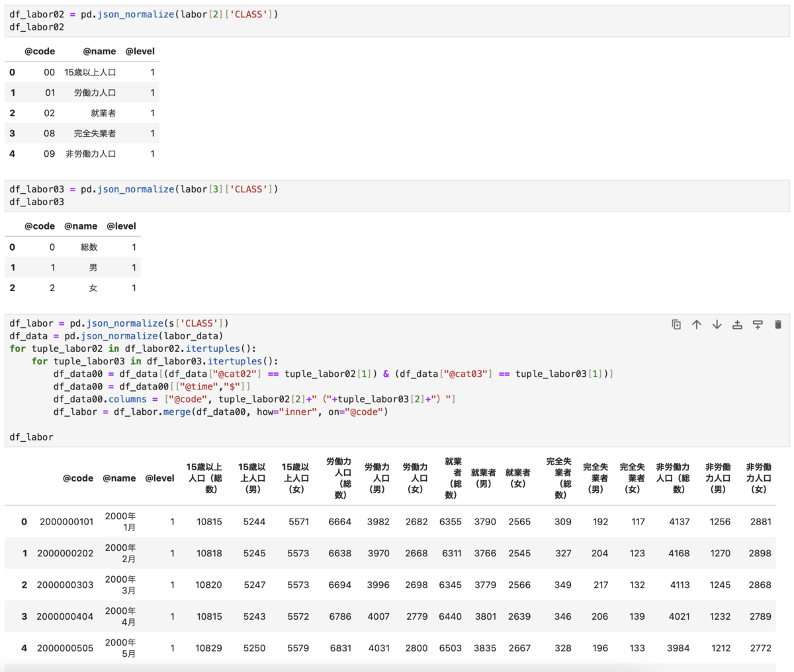Select the code cell 2000000101

pyautogui.click(x=66, y=522)
